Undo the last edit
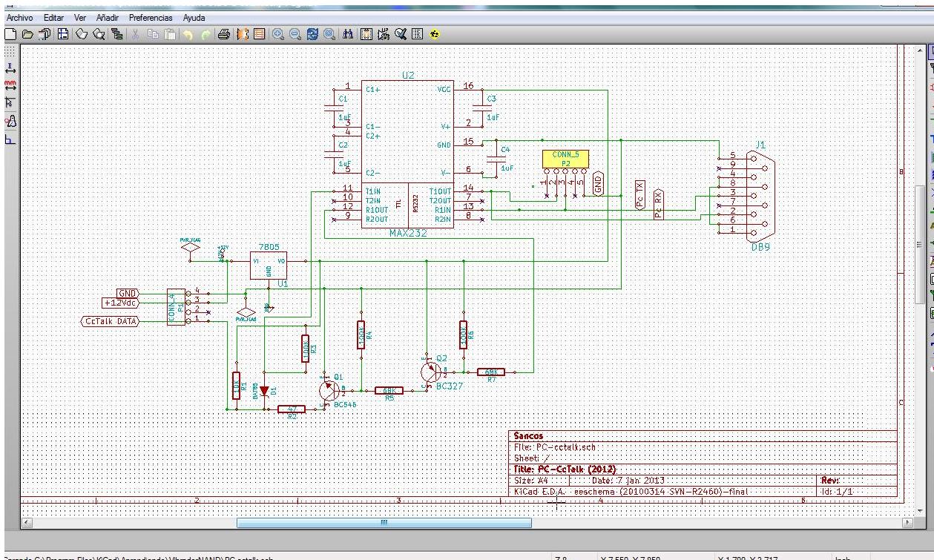Image resolution: width=934 pixels, height=560 pixels. tap(188, 33)
